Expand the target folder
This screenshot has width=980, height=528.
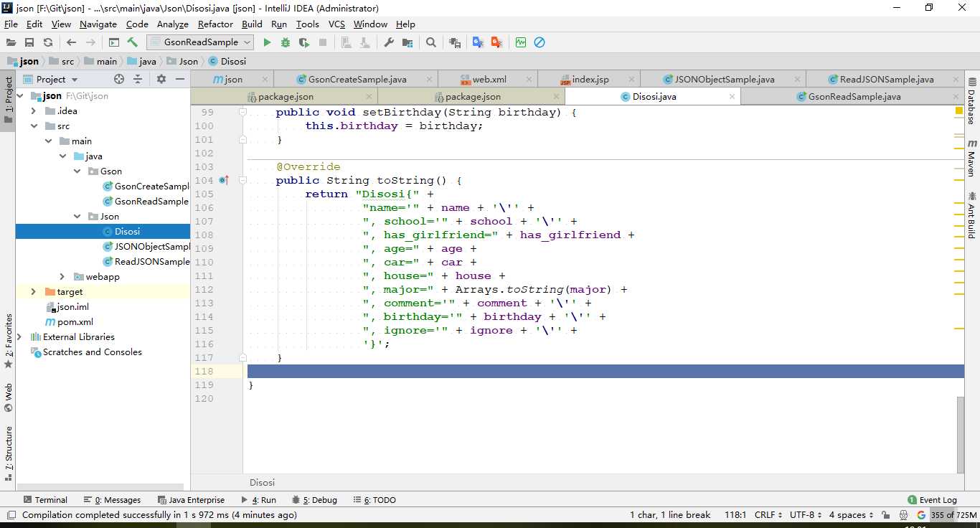[34, 291]
